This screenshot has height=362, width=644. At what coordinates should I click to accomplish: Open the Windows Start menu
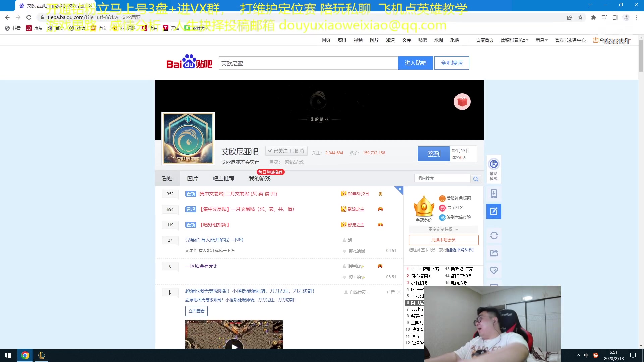[x=8, y=355]
